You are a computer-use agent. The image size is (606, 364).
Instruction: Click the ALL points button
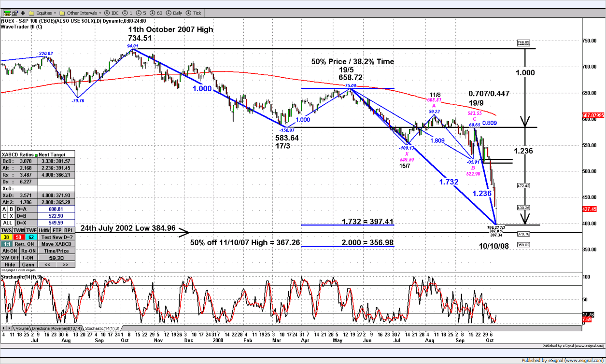[8, 223]
